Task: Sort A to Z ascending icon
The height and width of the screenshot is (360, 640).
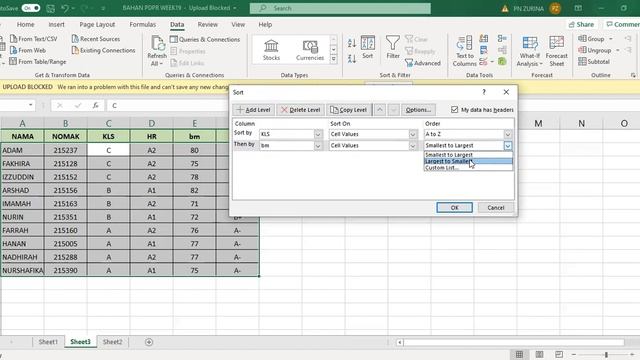Action: click(352, 43)
